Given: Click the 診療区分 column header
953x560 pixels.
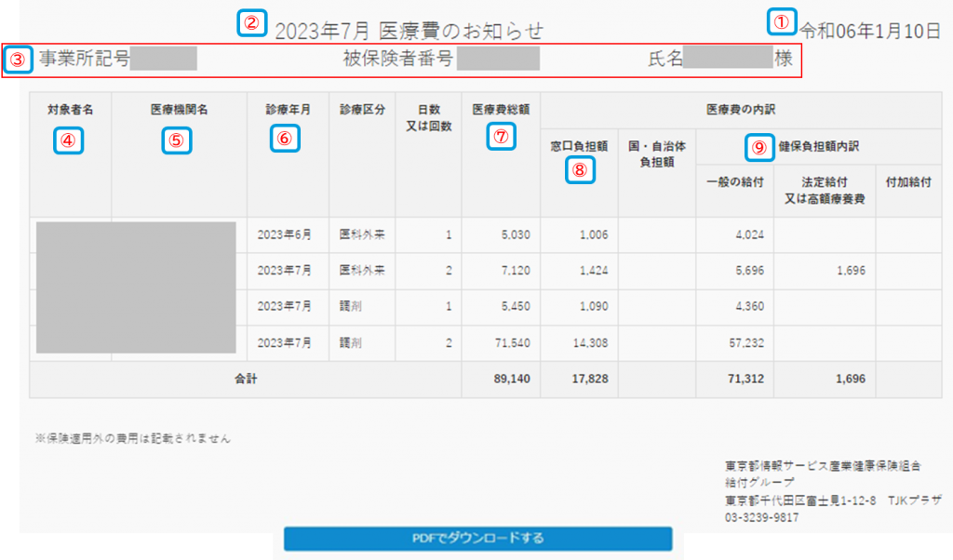Looking at the screenshot, I should pos(362,109).
